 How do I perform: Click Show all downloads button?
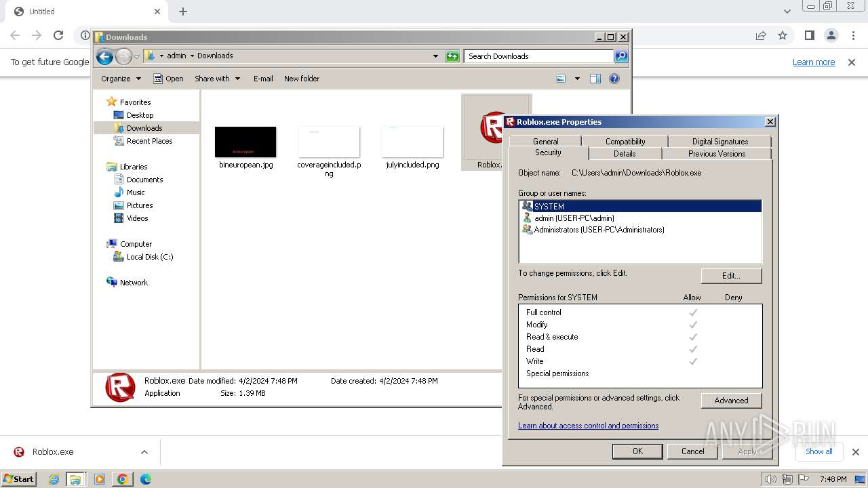819,451
